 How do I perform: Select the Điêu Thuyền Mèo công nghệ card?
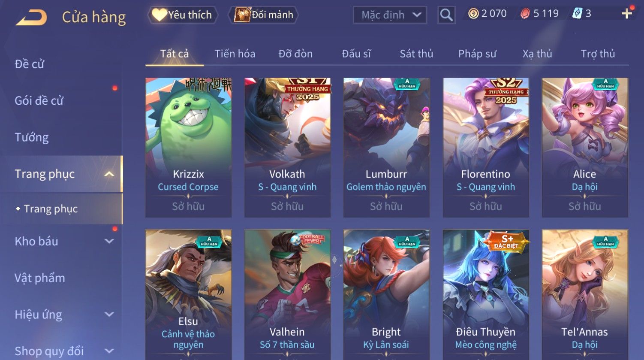point(486,294)
